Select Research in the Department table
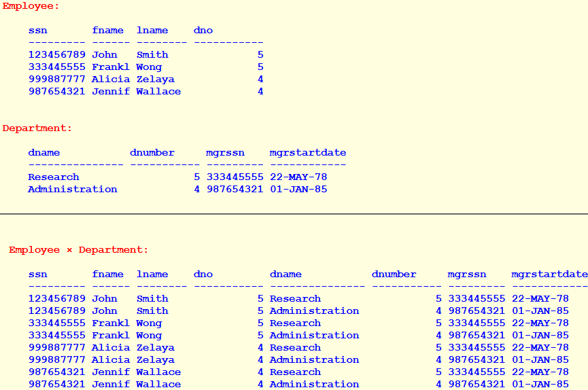 click(x=53, y=177)
